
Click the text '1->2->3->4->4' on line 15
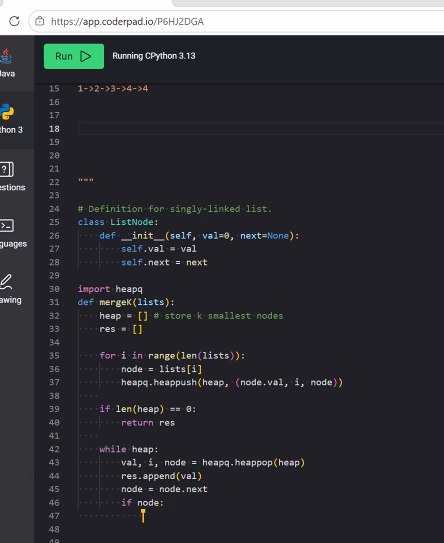(113, 88)
